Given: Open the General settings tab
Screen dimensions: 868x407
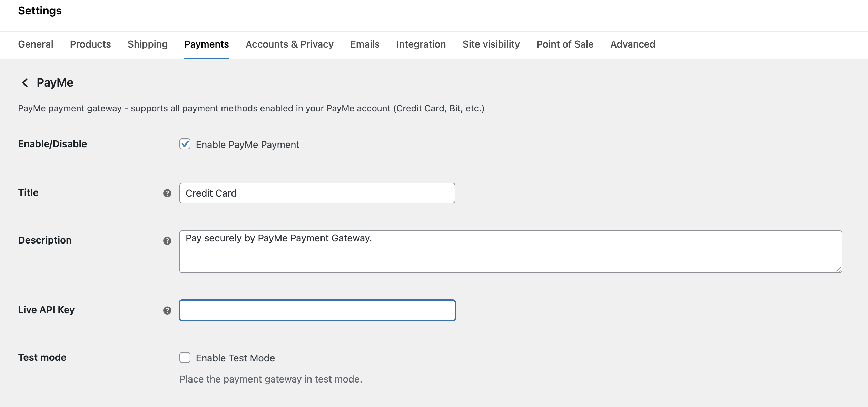Looking at the screenshot, I should pos(36,44).
